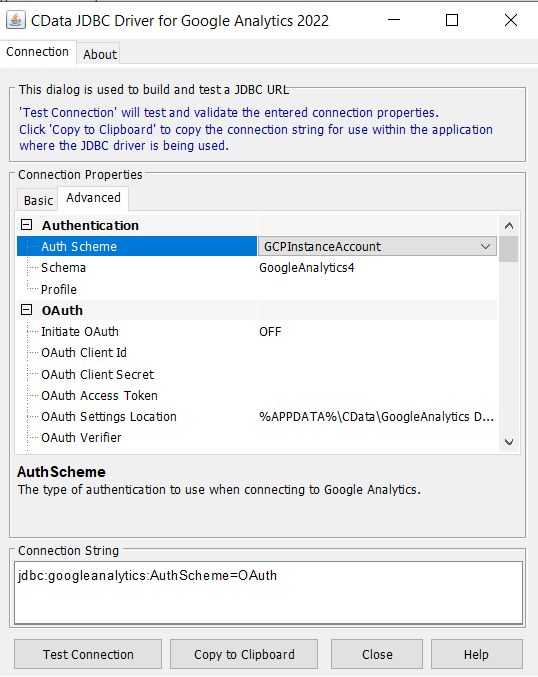The image size is (538, 677).
Task: Click inside the Connection String text box
Action: [268, 593]
